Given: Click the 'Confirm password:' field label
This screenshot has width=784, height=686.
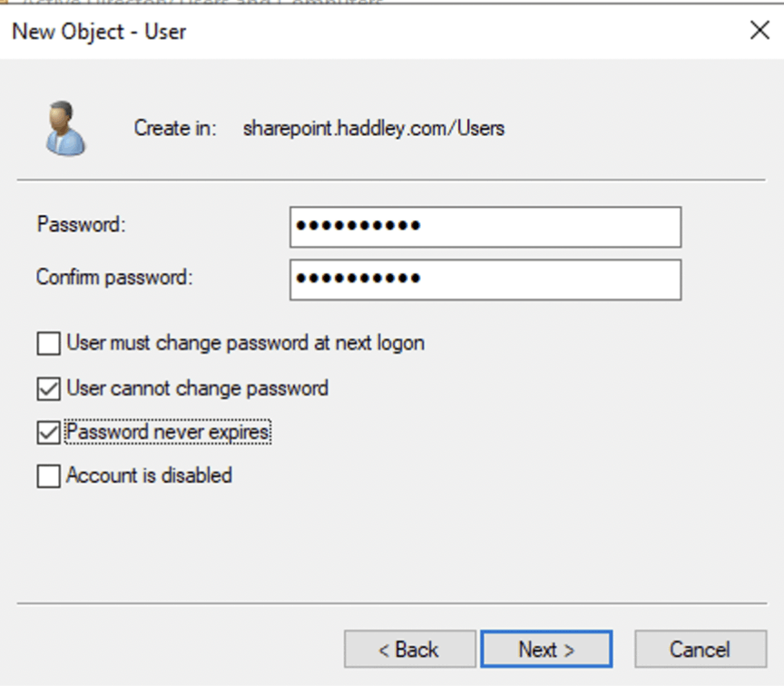Looking at the screenshot, I should pos(114,278).
